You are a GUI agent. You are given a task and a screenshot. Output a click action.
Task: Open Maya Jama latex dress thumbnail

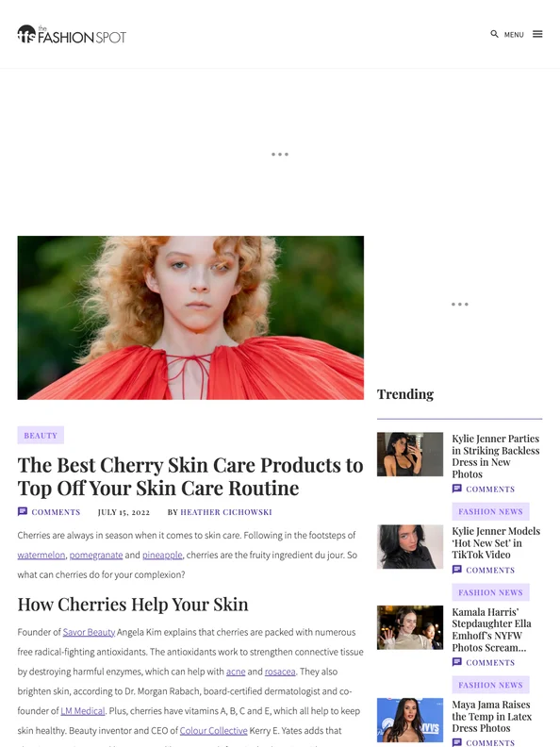410,721
